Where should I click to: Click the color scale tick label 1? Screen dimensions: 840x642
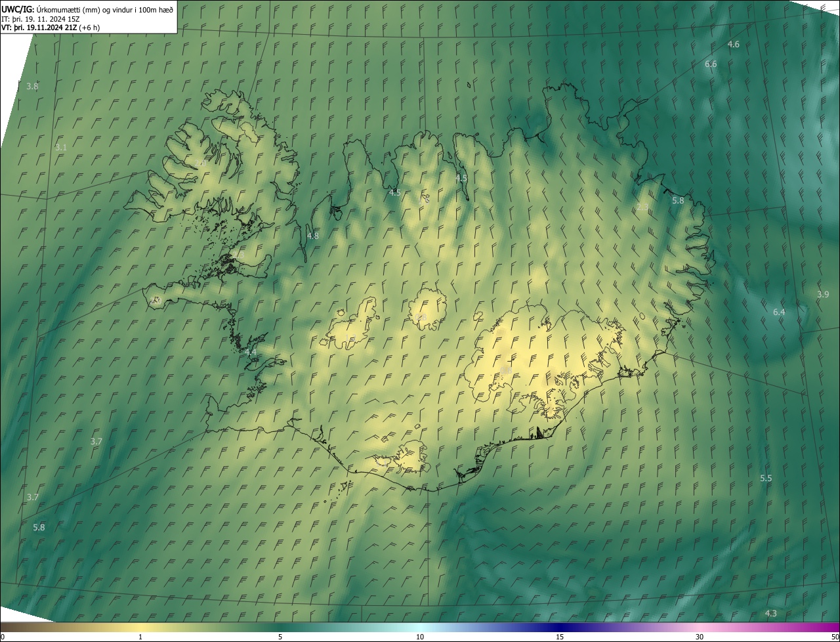point(140,637)
